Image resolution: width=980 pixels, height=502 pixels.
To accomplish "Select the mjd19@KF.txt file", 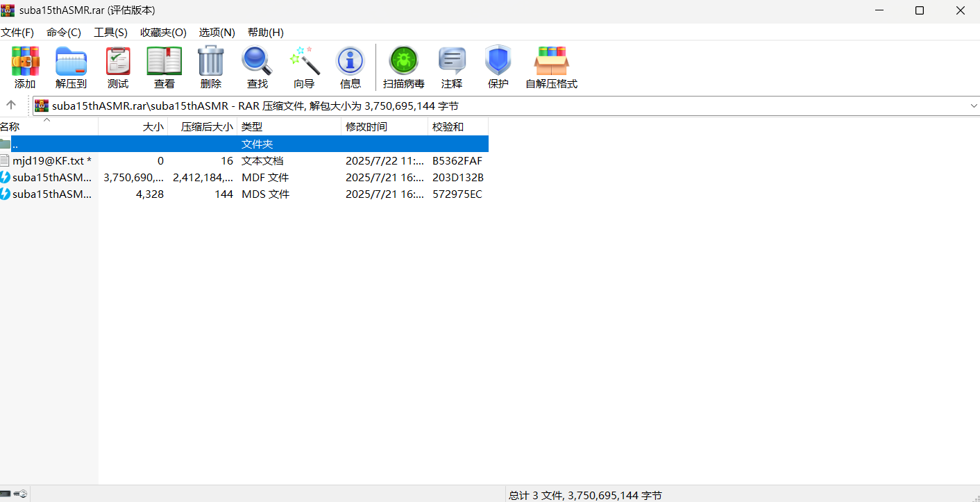I will [x=47, y=160].
